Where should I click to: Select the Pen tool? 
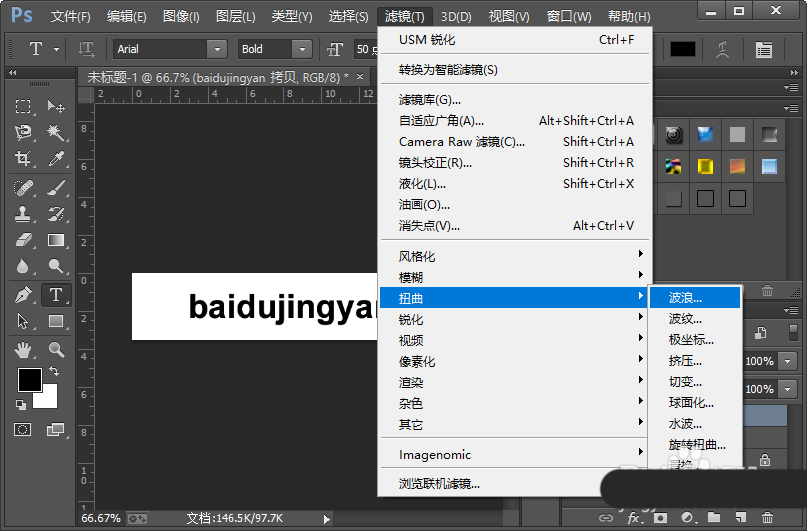click(23, 295)
